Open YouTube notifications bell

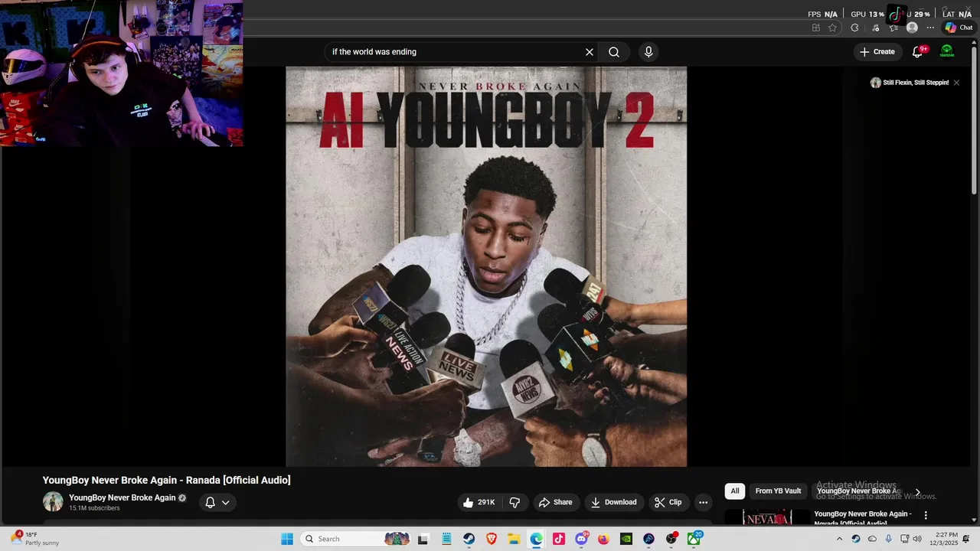point(917,52)
